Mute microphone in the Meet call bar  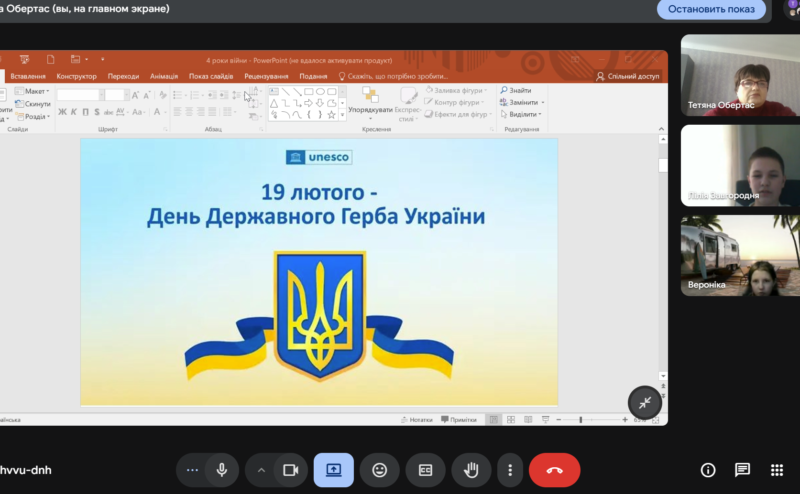point(221,470)
